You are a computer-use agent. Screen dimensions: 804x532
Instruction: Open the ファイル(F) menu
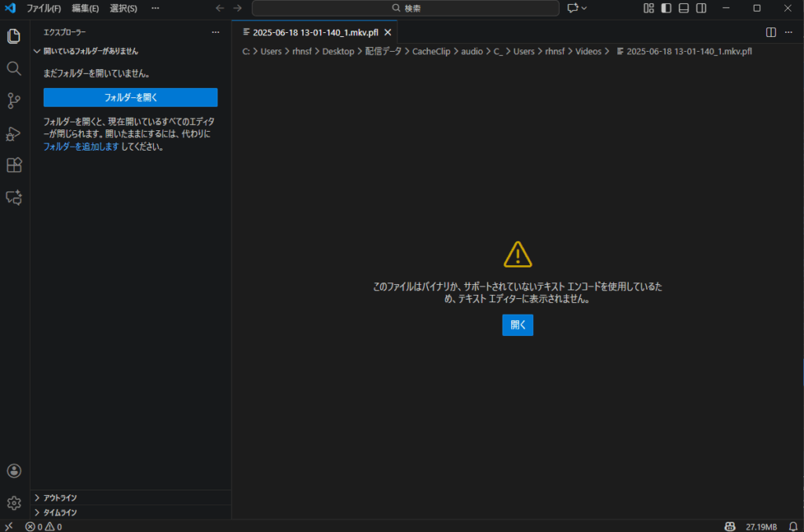tap(44, 8)
